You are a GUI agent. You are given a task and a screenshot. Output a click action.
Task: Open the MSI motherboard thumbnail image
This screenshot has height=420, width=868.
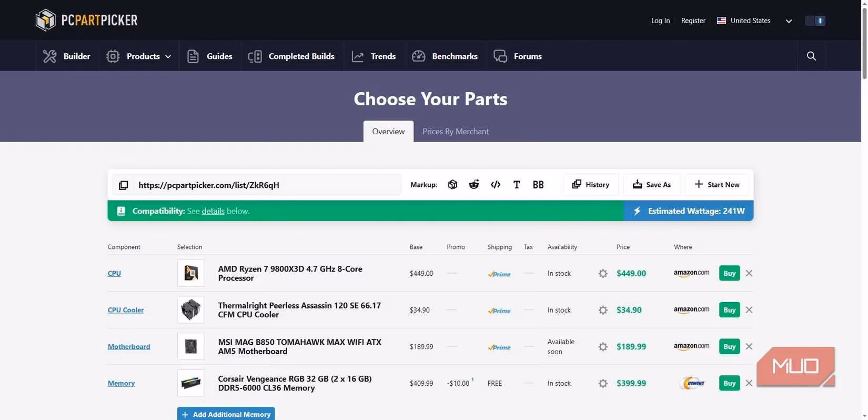pyautogui.click(x=190, y=347)
